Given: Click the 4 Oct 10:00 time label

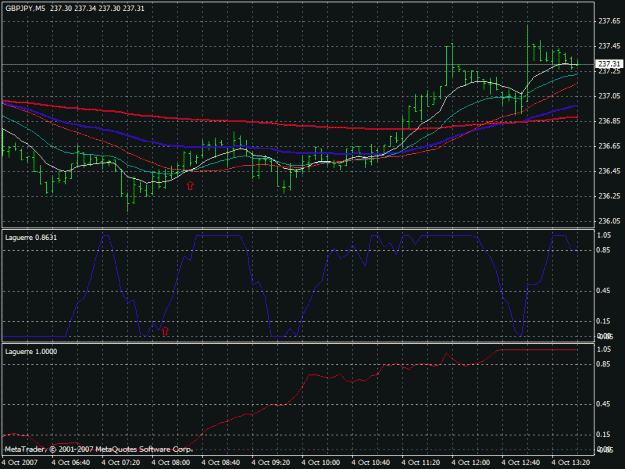Looking at the screenshot, I should (x=321, y=463).
